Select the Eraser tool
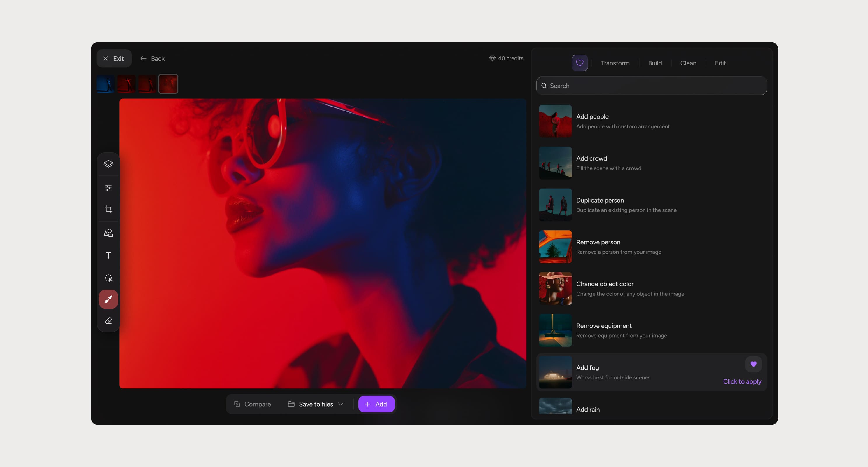 point(108,321)
